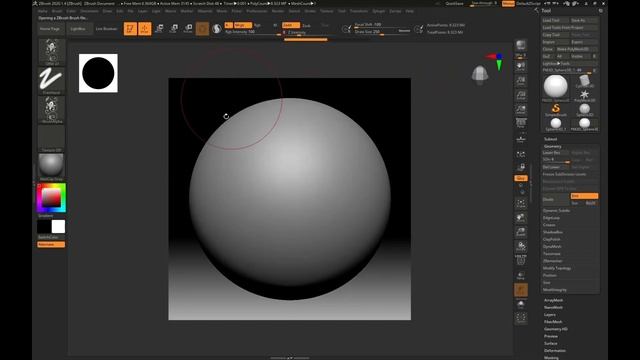Click the Scroll document icon on right shelf
This screenshot has width=640, height=360.
coord(521,67)
